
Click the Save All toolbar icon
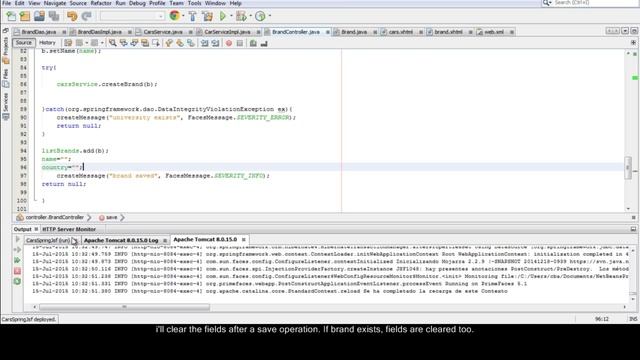pos(54,16)
